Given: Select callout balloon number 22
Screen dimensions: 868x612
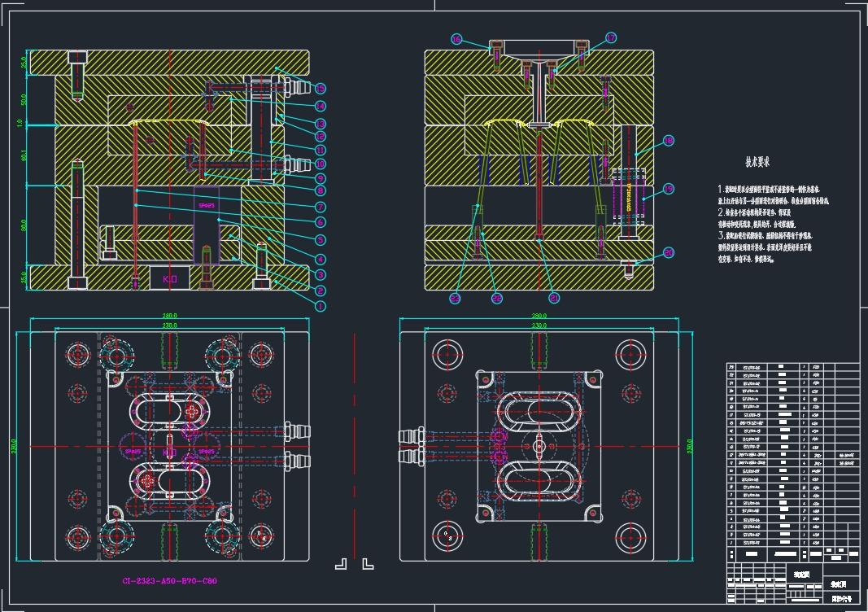Looking at the screenshot, I should point(496,299).
